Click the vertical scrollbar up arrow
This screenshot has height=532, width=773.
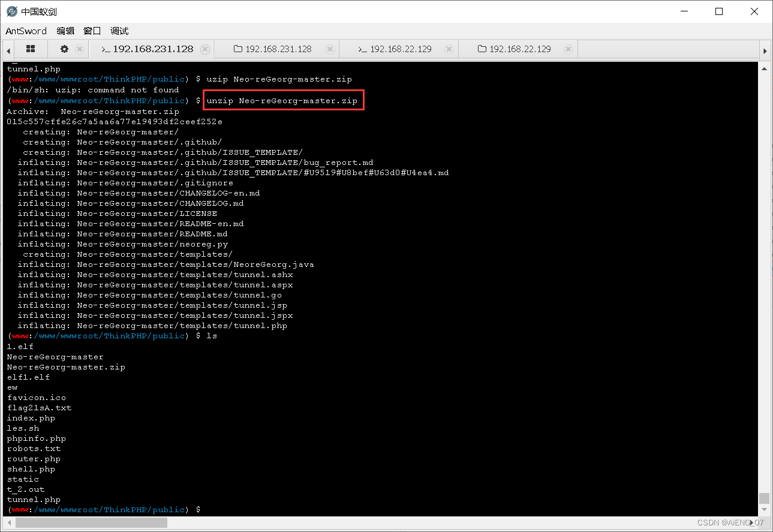point(764,68)
